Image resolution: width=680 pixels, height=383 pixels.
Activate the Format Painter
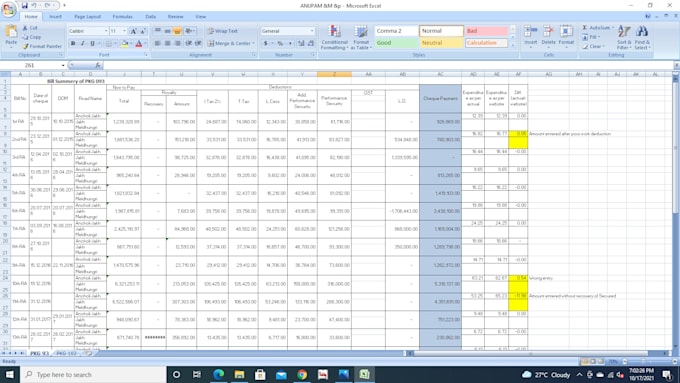point(42,46)
